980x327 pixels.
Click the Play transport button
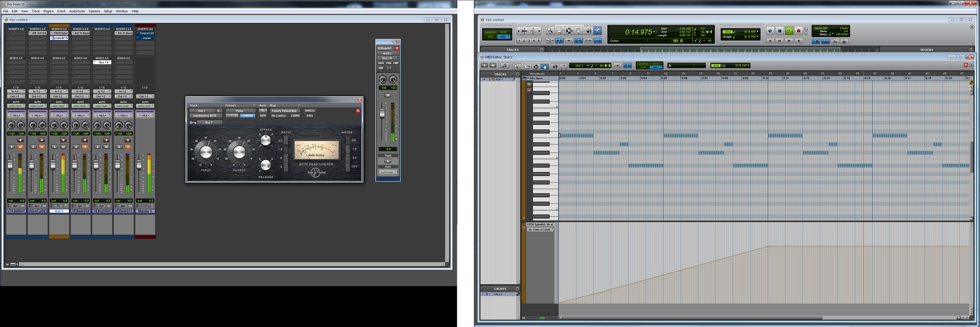pyautogui.click(x=789, y=31)
